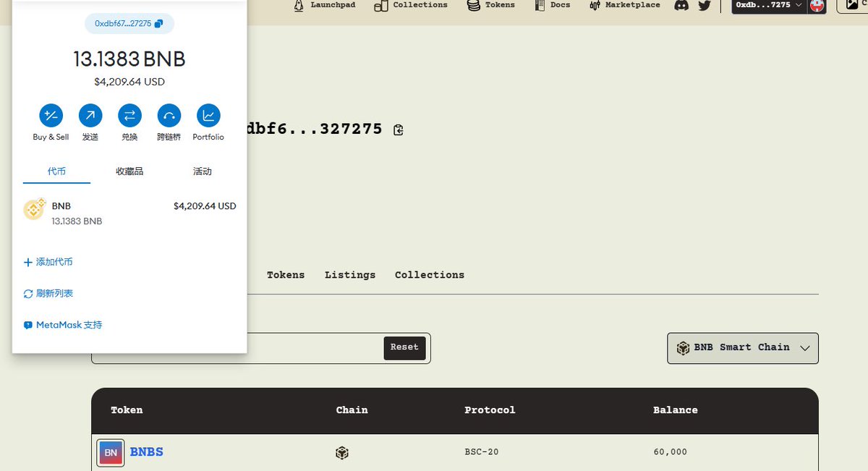This screenshot has width=868, height=471.
Task: Switch to the Listings tab
Action: (350, 275)
